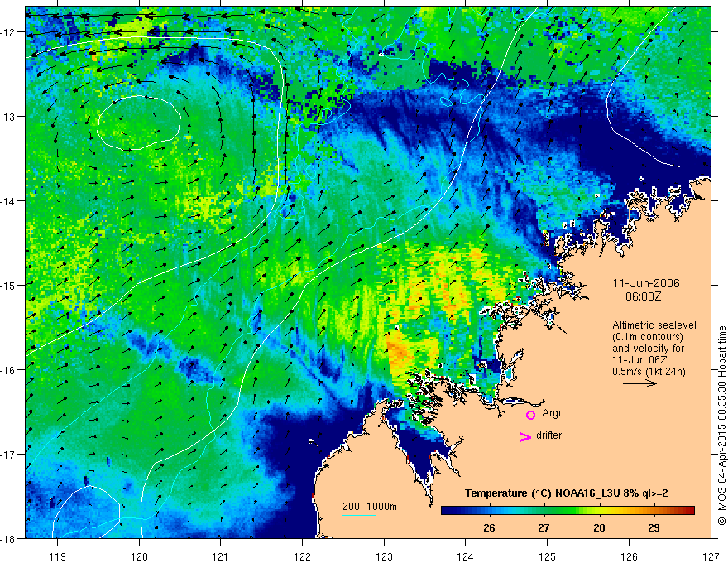Click the longitude axis label '120'

(139, 556)
